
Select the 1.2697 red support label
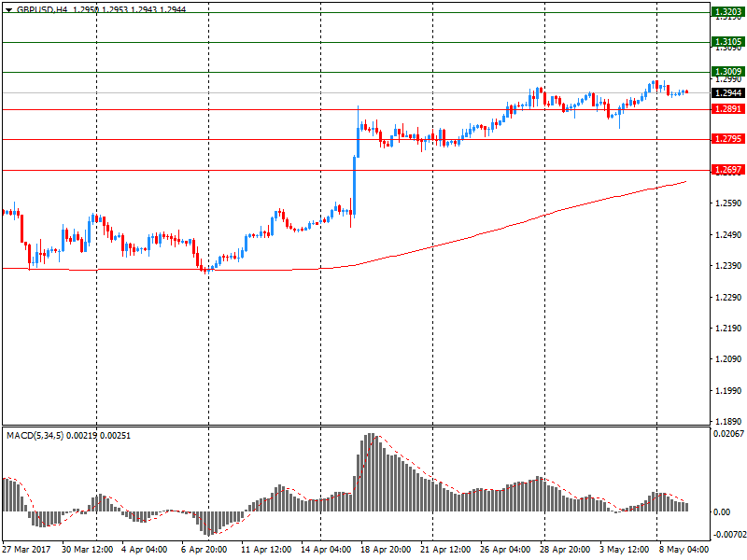[x=728, y=170]
